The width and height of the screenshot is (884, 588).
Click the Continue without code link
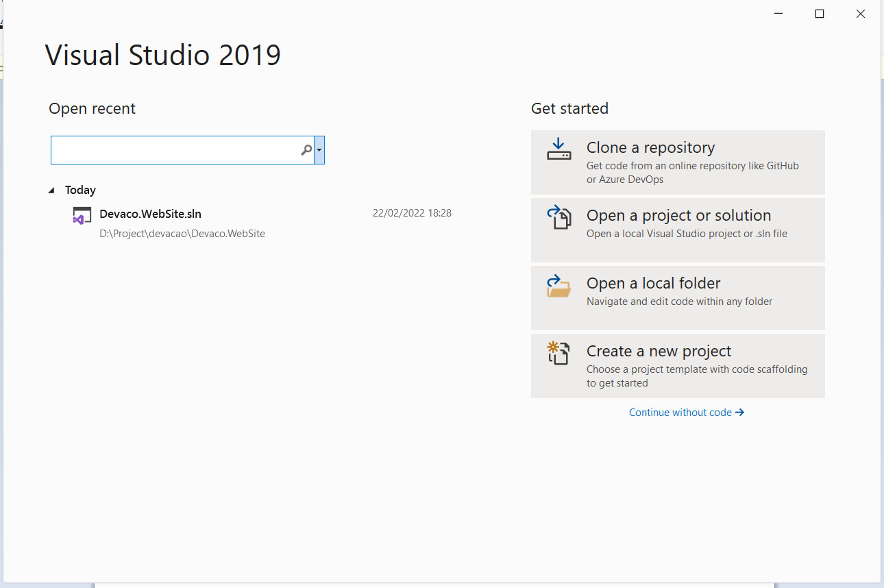coord(687,413)
